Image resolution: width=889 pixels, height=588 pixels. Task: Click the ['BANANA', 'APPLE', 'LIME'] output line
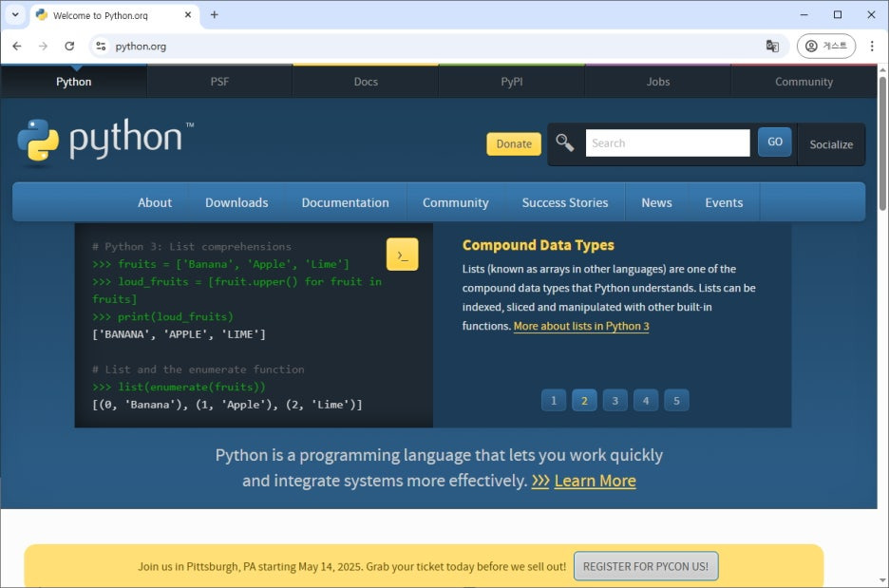click(x=179, y=334)
